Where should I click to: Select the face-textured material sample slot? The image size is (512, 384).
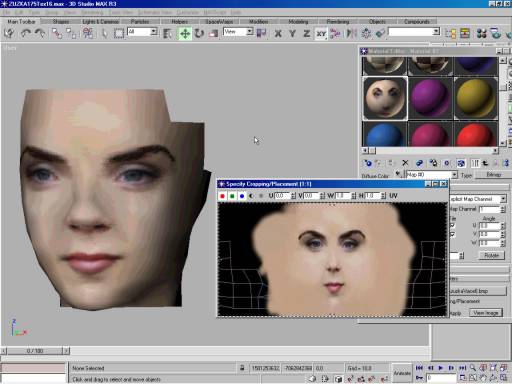tap(385, 99)
